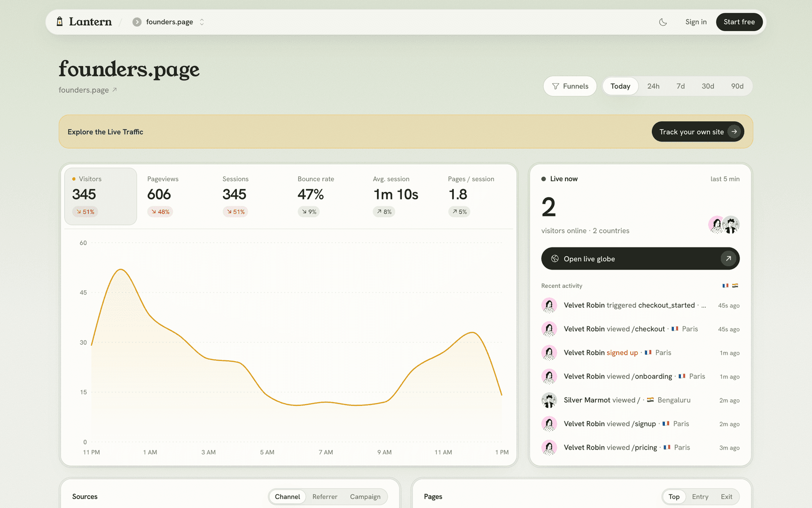Toggle dark mode moon icon
The height and width of the screenshot is (508, 812).
pyautogui.click(x=663, y=22)
